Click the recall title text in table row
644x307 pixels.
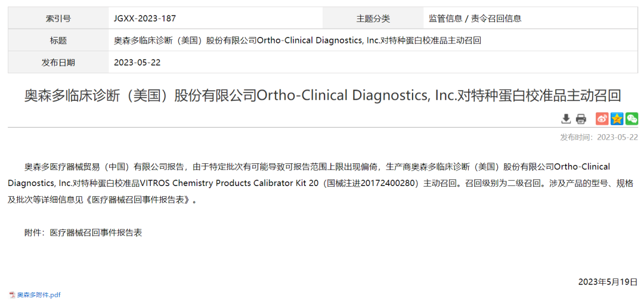297,41
